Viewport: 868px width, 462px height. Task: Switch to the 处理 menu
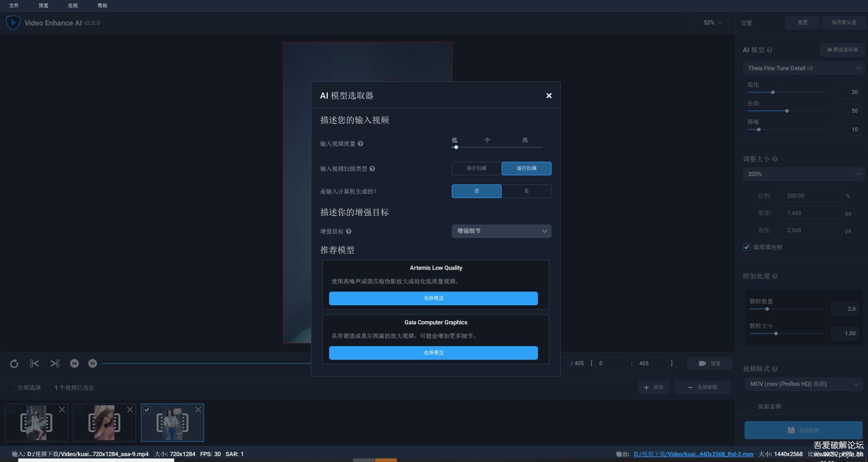click(73, 5)
